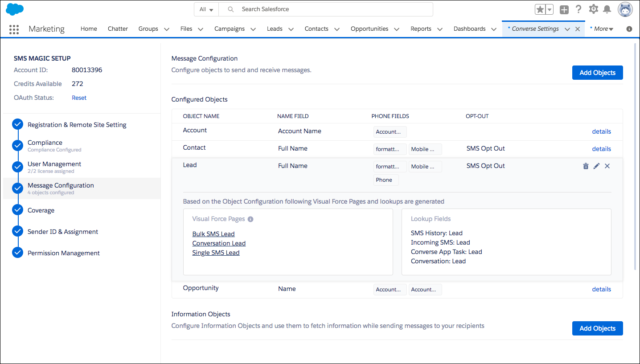Click the global actions plus icon
Image resolution: width=640 pixels, height=364 pixels.
(x=564, y=9)
